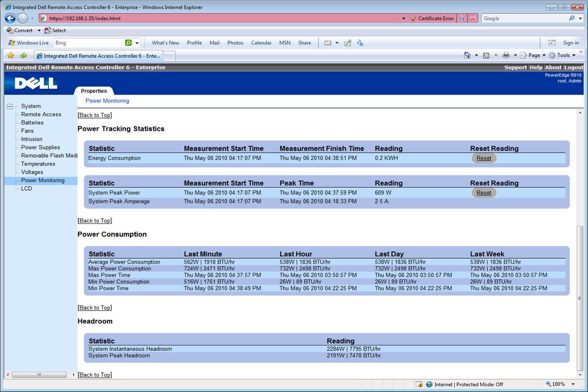Select Removable Flash Media in tree
This screenshot has width=588, height=392.
click(49, 156)
